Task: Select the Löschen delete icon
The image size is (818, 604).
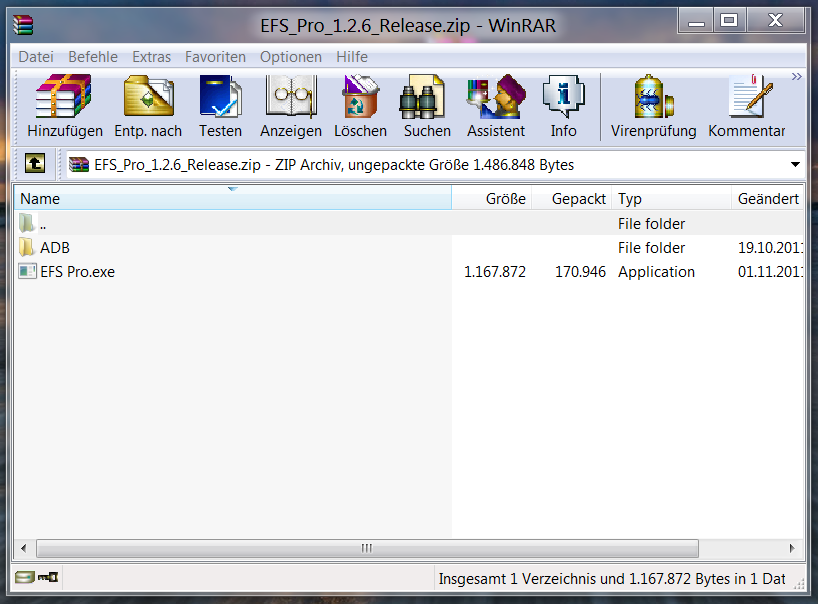Action: coord(359,105)
